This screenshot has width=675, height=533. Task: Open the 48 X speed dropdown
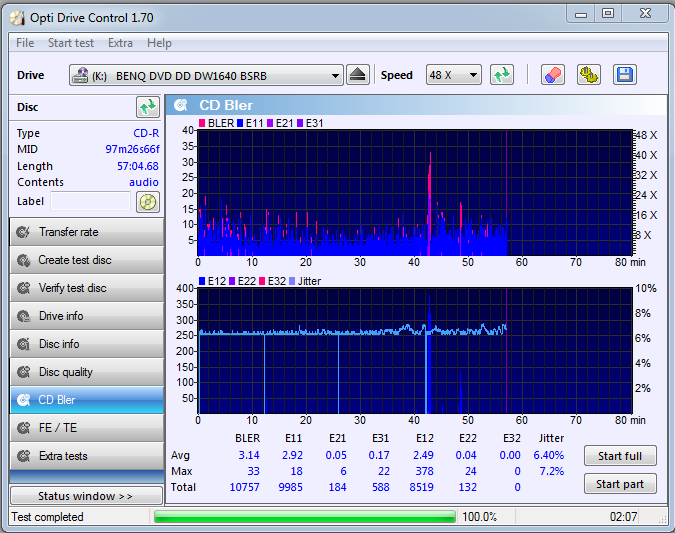point(454,75)
